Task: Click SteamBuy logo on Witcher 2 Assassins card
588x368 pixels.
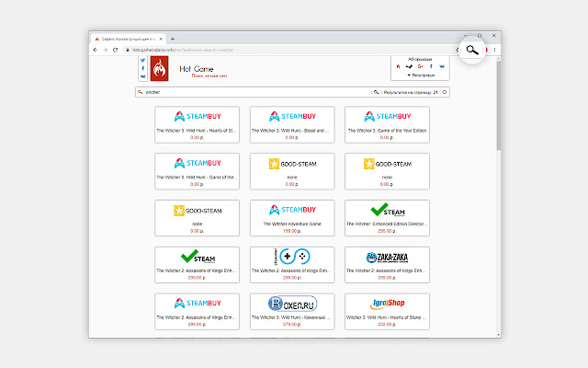Action: coord(197,303)
